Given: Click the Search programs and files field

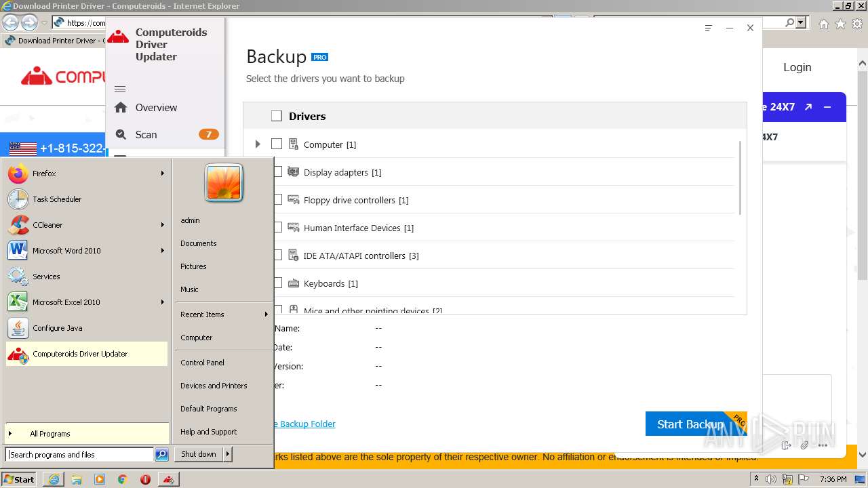Looking at the screenshot, I should (79, 455).
